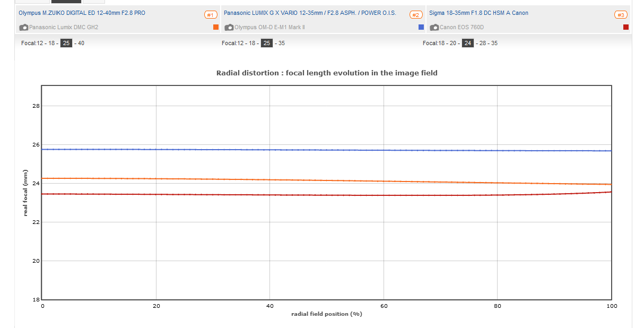The height and width of the screenshot is (328, 644).
Task: Choose 35 focal length for the Panasonic lens
Action: (282, 44)
